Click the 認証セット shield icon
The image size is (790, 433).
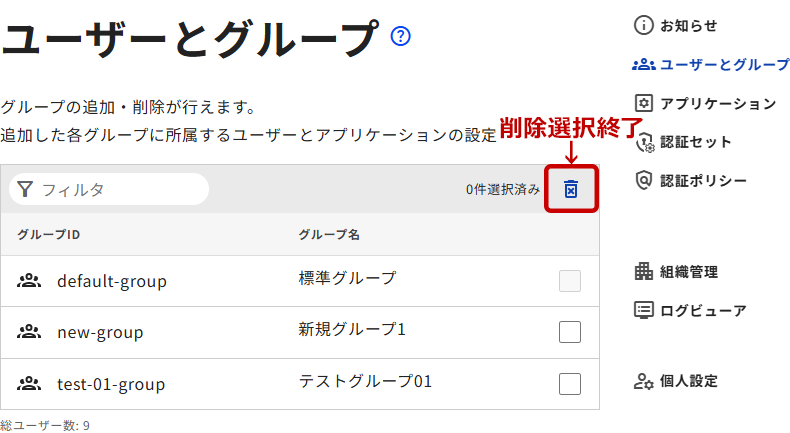[x=644, y=142]
